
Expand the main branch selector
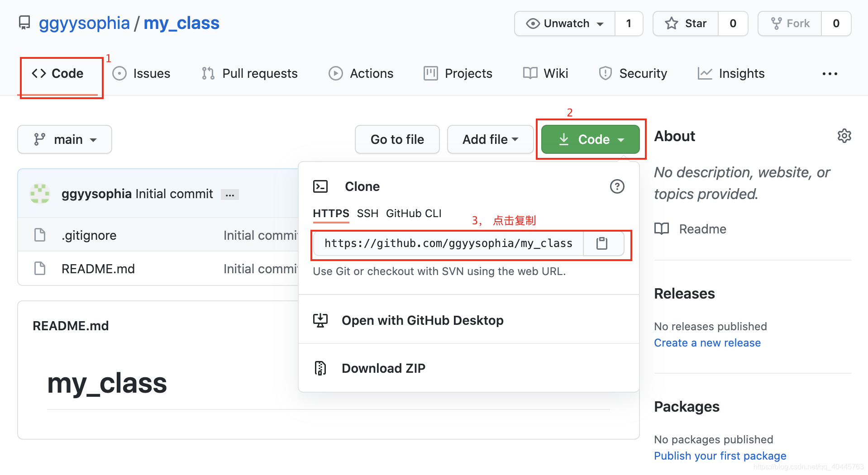pyautogui.click(x=65, y=139)
